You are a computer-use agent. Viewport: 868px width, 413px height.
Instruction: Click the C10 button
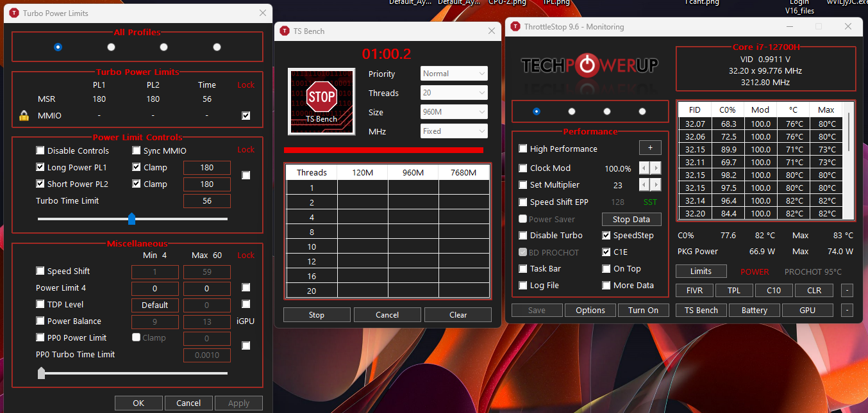(x=774, y=291)
